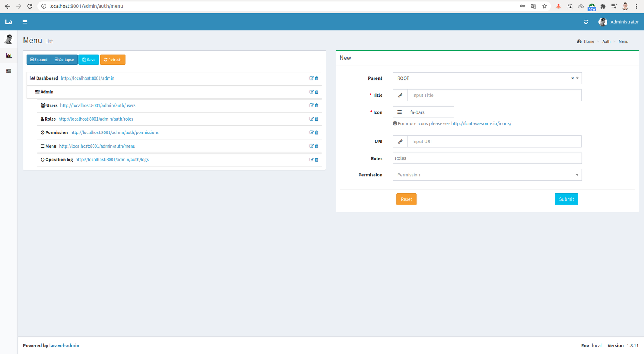Open Admin tasks icon in sidebar
The width and height of the screenshot is (644, 354).
coord(9,71)
